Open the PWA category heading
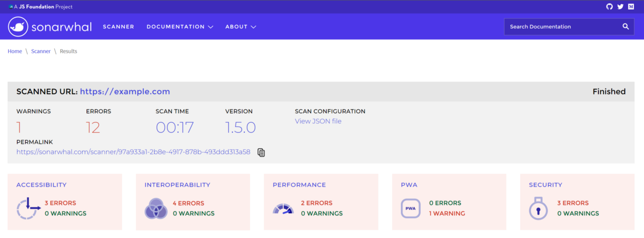This screenshot has width=644, height=238. coord(409,184)
